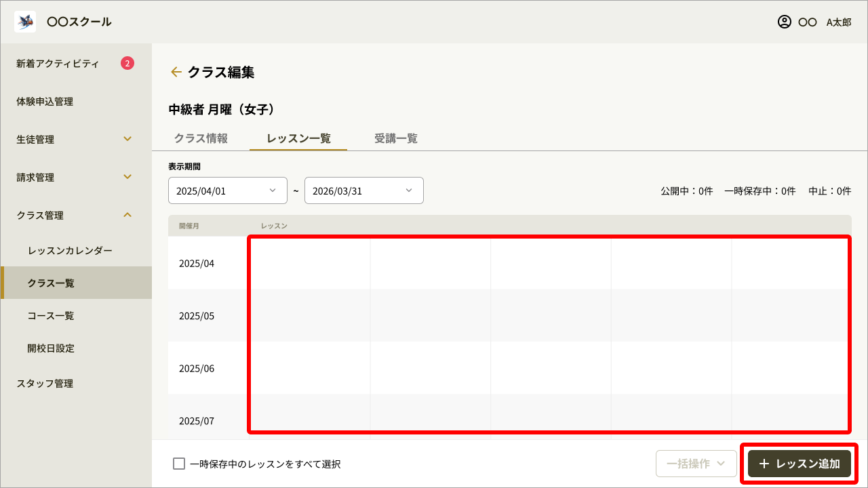This screenshot has height=488, width=868.
Task: Expand the 請求管理 sidebar section
Action: [x=127, y=178]
